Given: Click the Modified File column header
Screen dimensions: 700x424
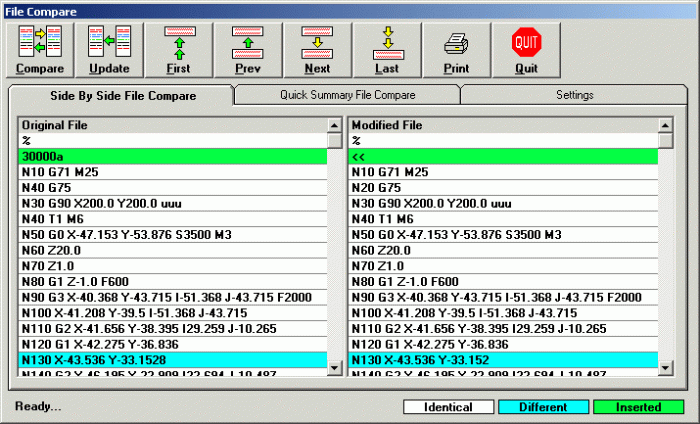Looking at the screenshot, I should pyautogui.click(x=503, y=125).
